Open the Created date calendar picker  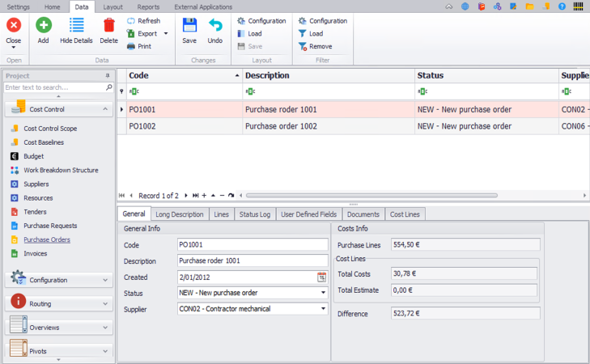click(321, 277)
